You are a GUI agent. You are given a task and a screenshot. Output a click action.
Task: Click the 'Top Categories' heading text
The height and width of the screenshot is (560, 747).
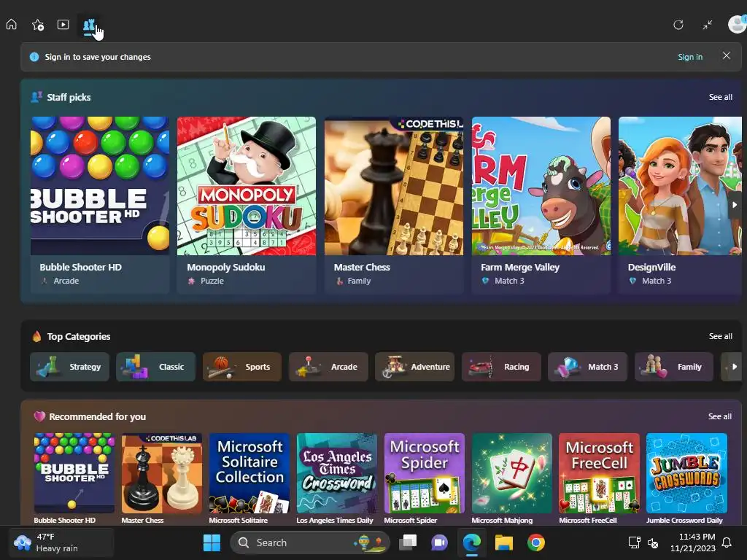[x=79, y=337]
